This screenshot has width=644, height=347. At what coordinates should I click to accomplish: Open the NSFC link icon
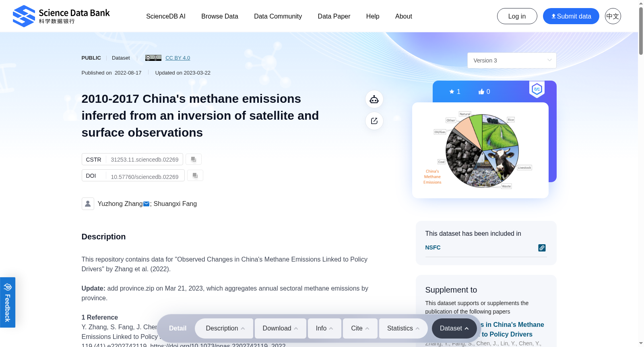pos(542,248)
